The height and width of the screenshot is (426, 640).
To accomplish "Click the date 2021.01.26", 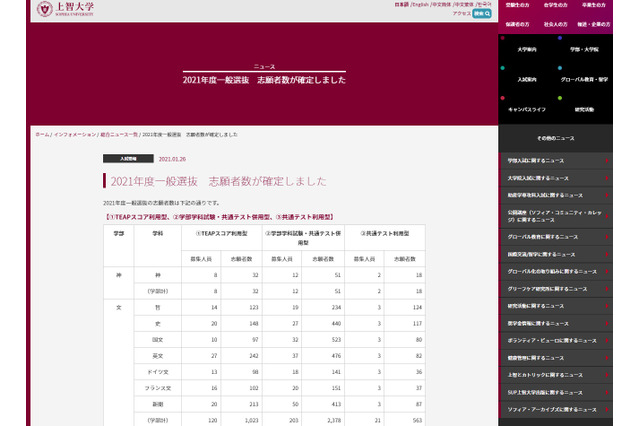I will [x=172, y=159].
